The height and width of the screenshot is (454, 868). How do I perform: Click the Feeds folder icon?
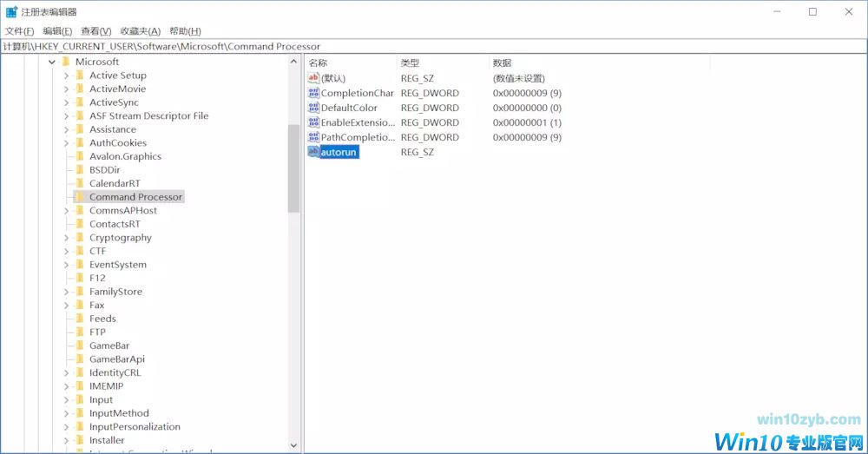pos(80,319)
